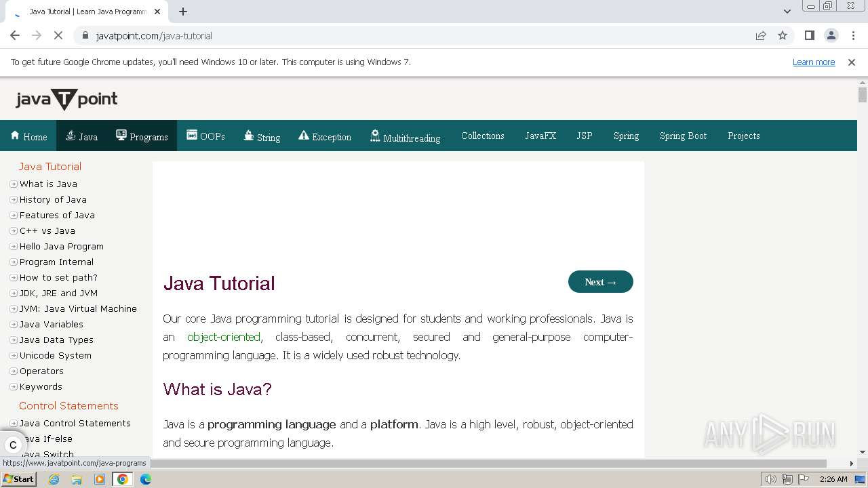Dismiss the Chrome update notice
Image resolution: width=868 pixels, height=488 pixels.
click(x=852, y=62)
